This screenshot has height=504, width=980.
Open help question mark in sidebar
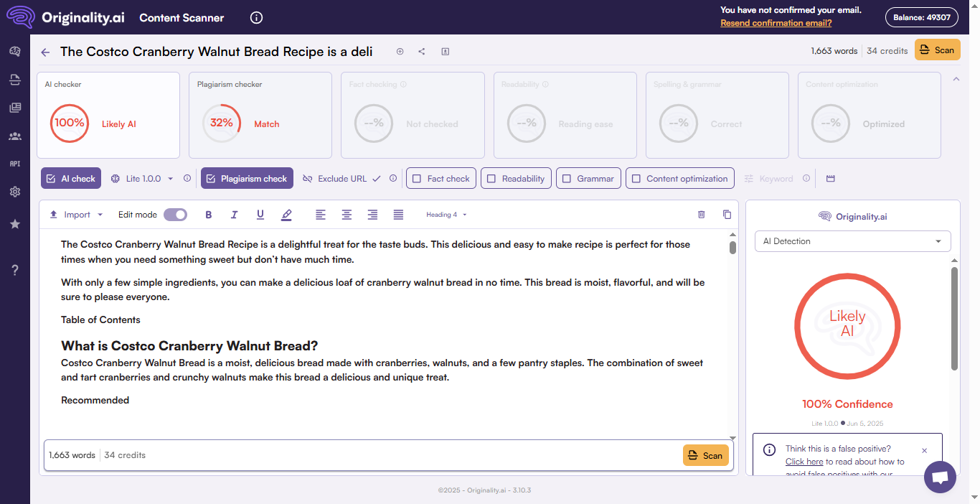pos(14,270)
